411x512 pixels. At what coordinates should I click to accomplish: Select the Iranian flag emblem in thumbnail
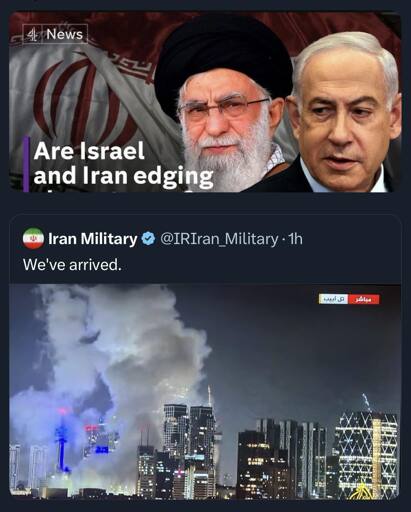(x=81, y=99)
